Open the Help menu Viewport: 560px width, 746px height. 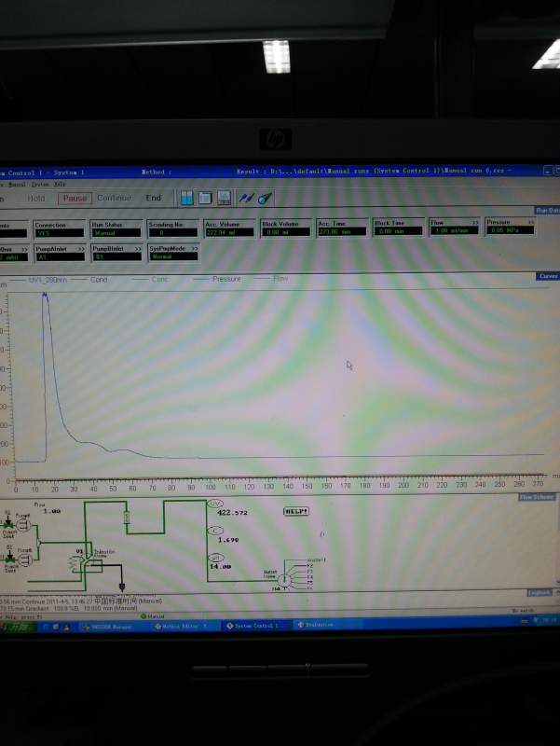(x=60, y=184)
